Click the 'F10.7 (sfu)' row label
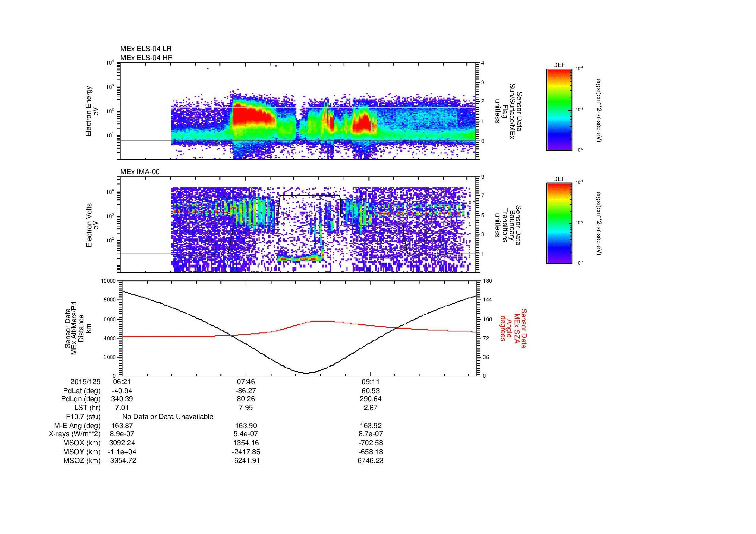This screenshot has height=534, width=756. pyautogui.click(x=83, y=416)
